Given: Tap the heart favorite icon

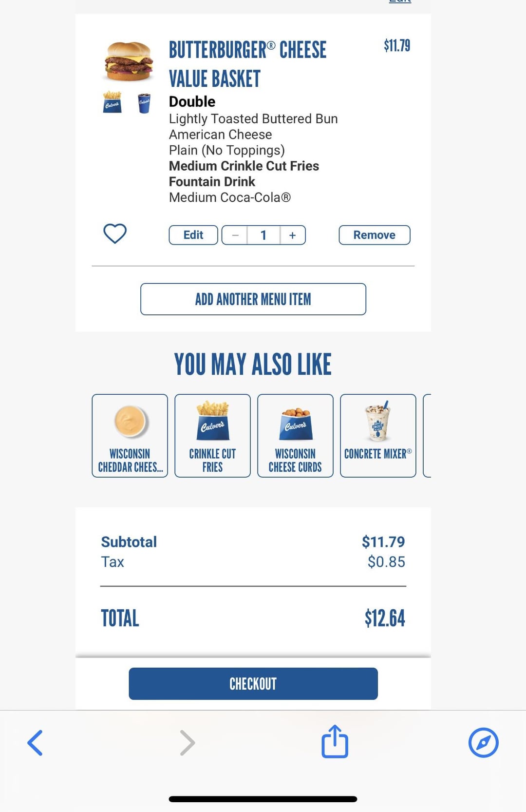Looking at the screenshot, I should (x=115, y=233).
